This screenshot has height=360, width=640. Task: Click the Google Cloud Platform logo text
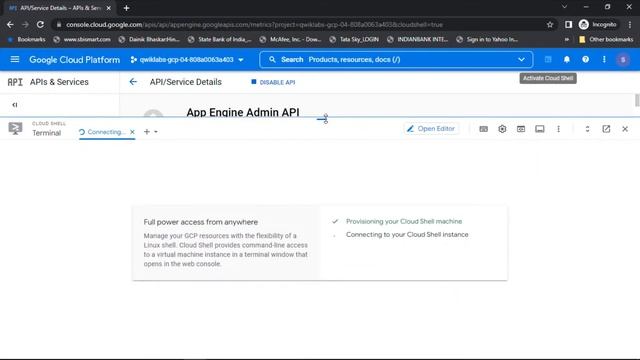tap(75, 60)
